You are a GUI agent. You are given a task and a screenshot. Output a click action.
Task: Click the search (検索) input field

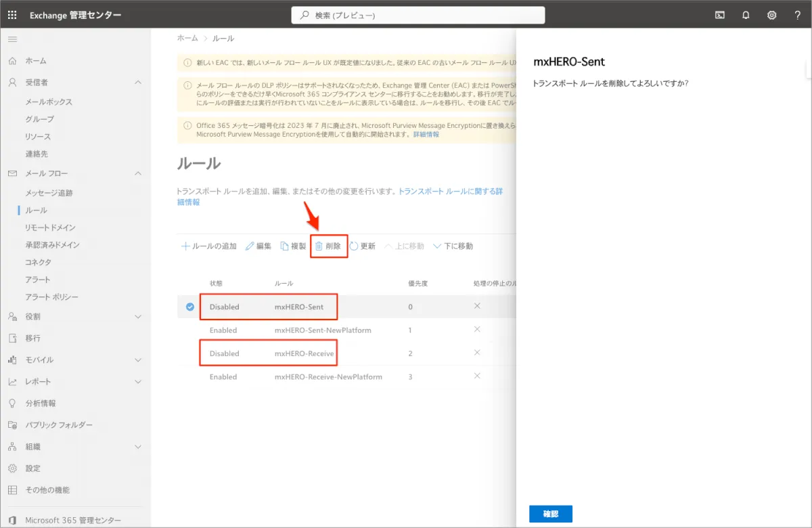click(418, 15)
